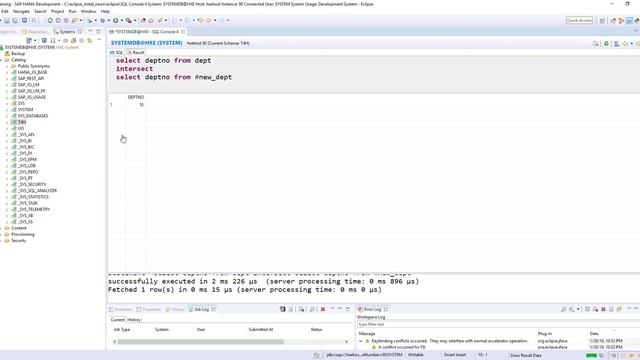Click the green Run toolbar icon
This screenshot has width=640, height=360.
tap(116, 20)
